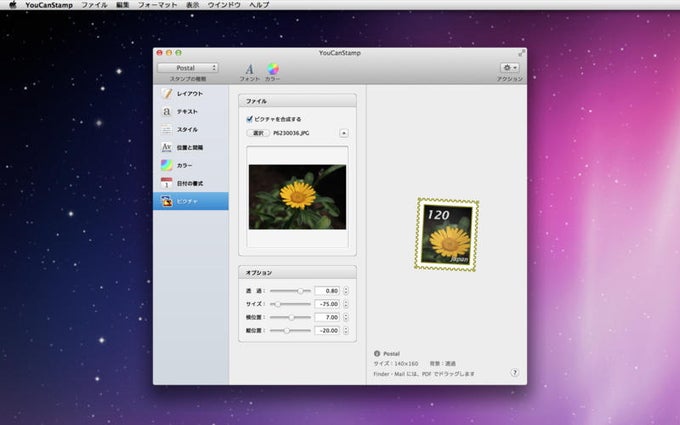Open the Postal stamp type dropdown
Image resolution: width=680 pixels, height=425 pixels.
(x=188, y=68)
